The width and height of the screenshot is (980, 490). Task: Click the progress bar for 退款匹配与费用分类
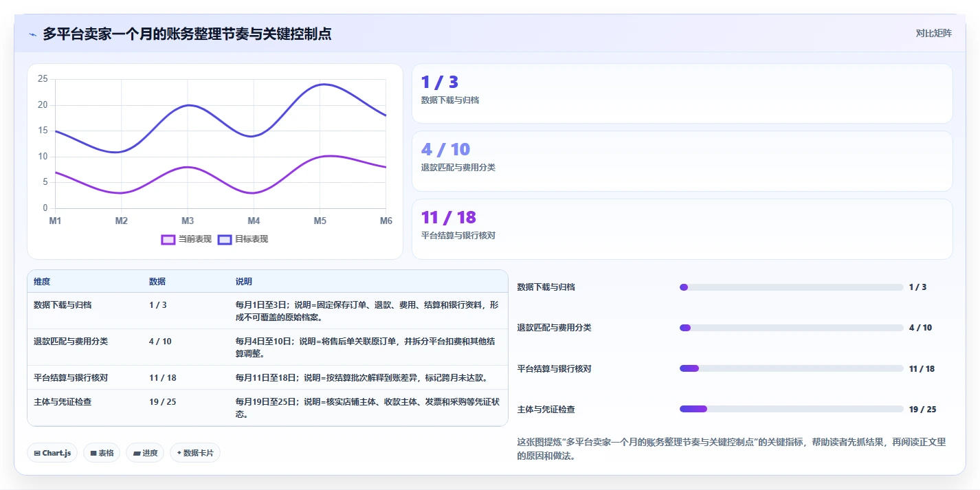pyautogui.click(x=791, y=328)
